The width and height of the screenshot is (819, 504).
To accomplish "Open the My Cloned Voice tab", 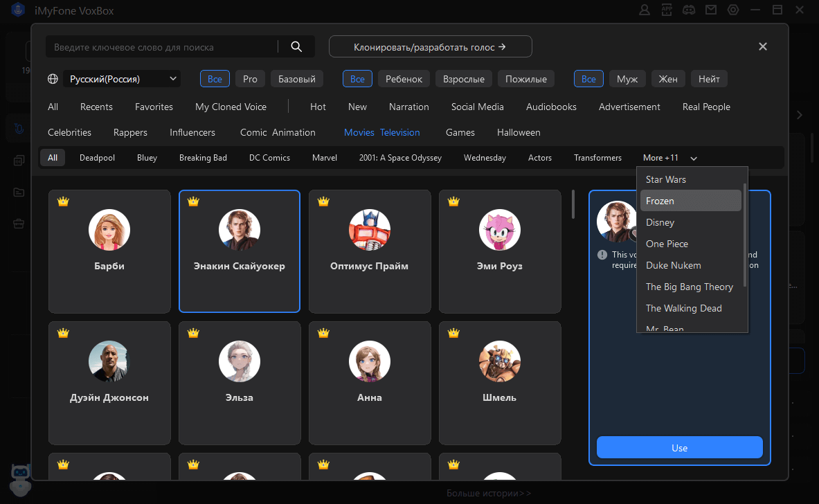I will point(231,107).
